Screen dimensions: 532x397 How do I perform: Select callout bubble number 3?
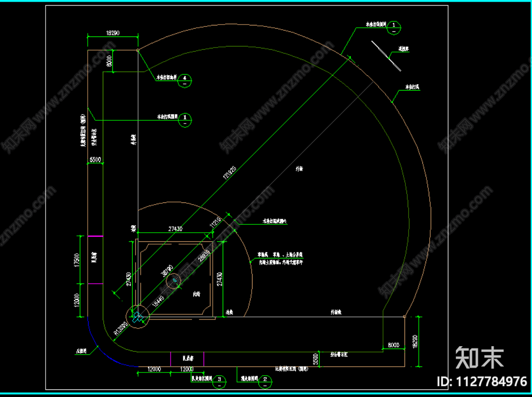219,382
